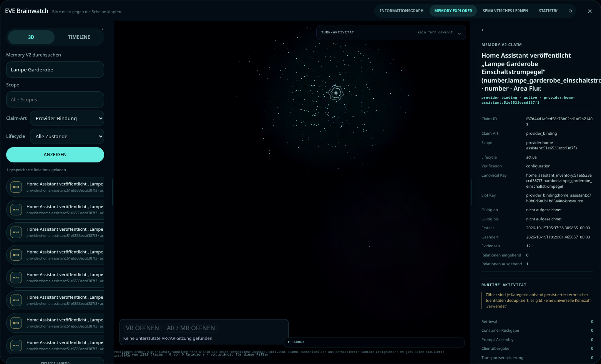
Task: Open the Claim-Art dropdown
Action: point(67,118)
